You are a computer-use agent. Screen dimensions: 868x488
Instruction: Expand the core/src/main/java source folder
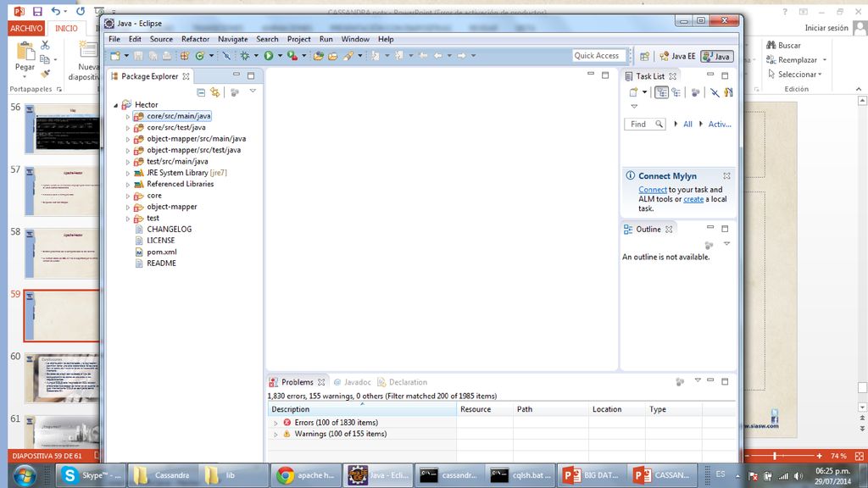coord(128,117)
